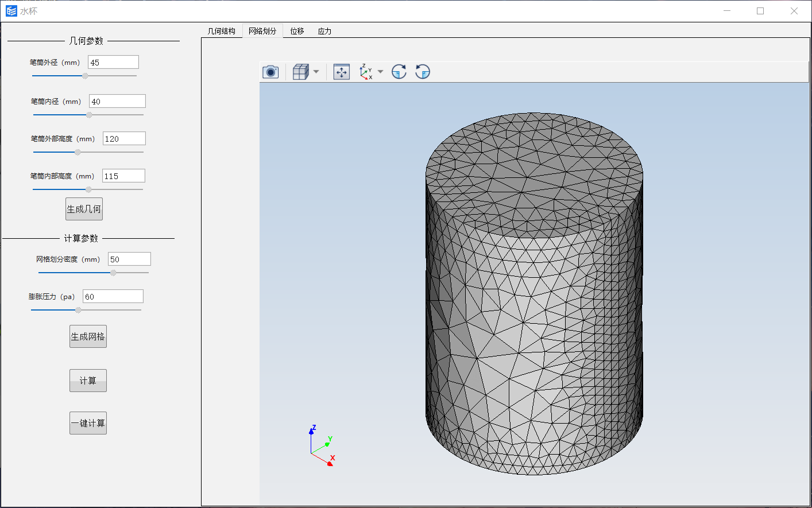The height and width of the screenshot is (508, 812).
Task: Expand the axis orientation dropdown arrow
Action: coord(380,72)
